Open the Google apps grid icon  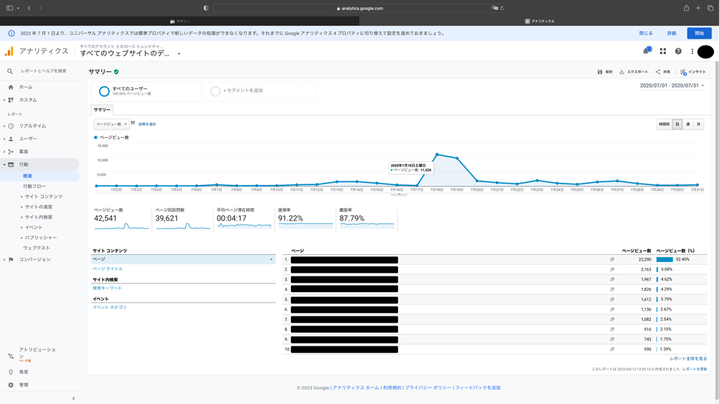(663, 51)
